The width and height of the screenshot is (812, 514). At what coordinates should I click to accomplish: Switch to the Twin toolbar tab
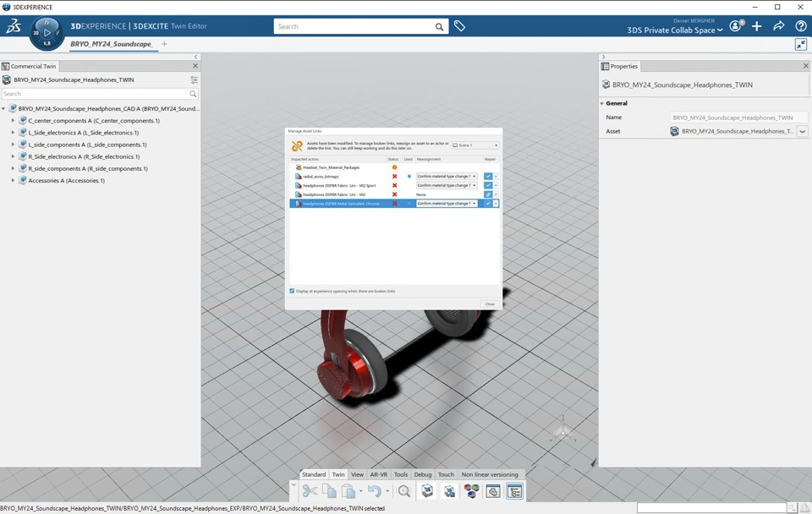tap(338, 474)
